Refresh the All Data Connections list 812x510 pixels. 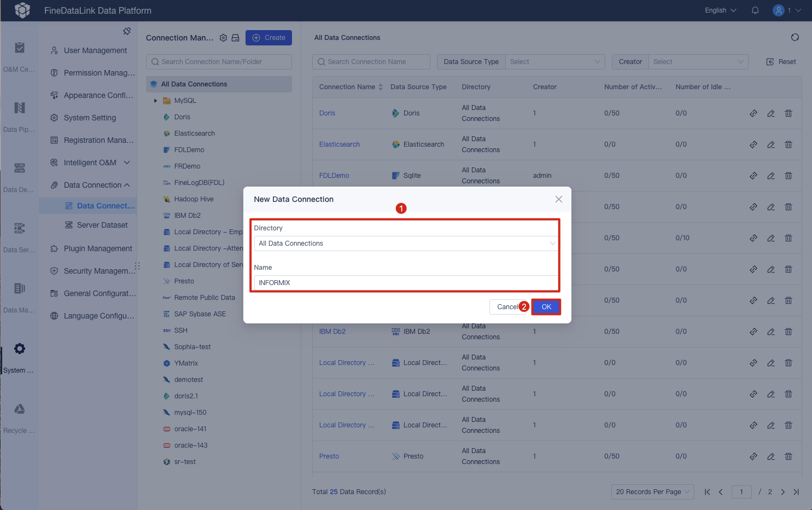(x=795, y=37)
